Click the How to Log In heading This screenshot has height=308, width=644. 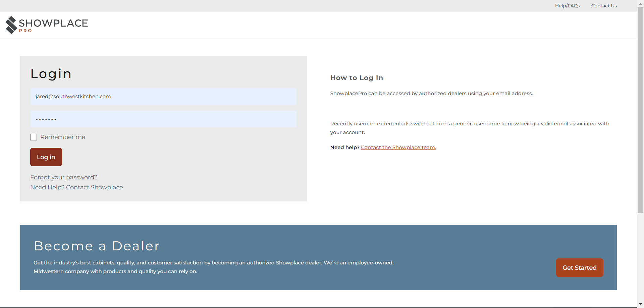(x=357, y=78)
